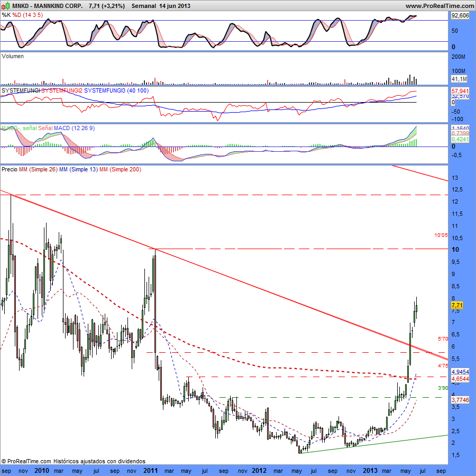
Task: Click the SYSTEMFUNGI3 (40 100) indicator label
Action: tap(116, 90)
